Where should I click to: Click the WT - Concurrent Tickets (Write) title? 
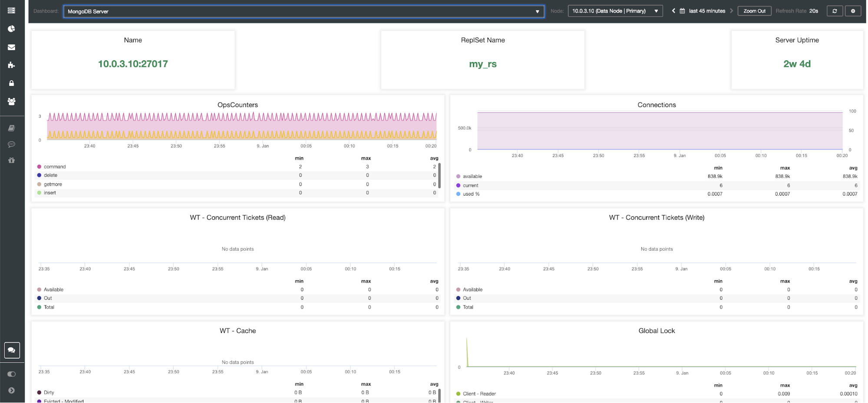click(657, 218)
